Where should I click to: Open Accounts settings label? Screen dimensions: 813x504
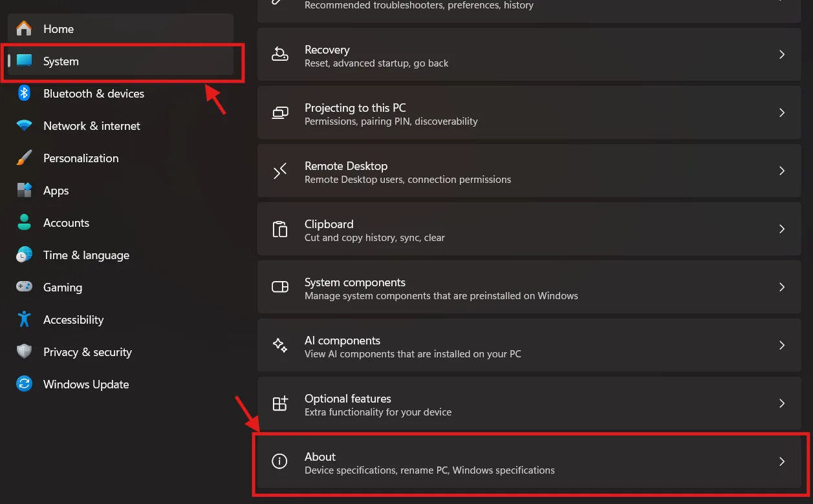(66, 223)
